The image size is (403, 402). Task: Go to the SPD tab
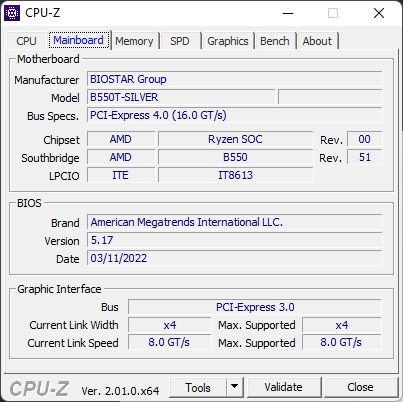tap(180, 41)
